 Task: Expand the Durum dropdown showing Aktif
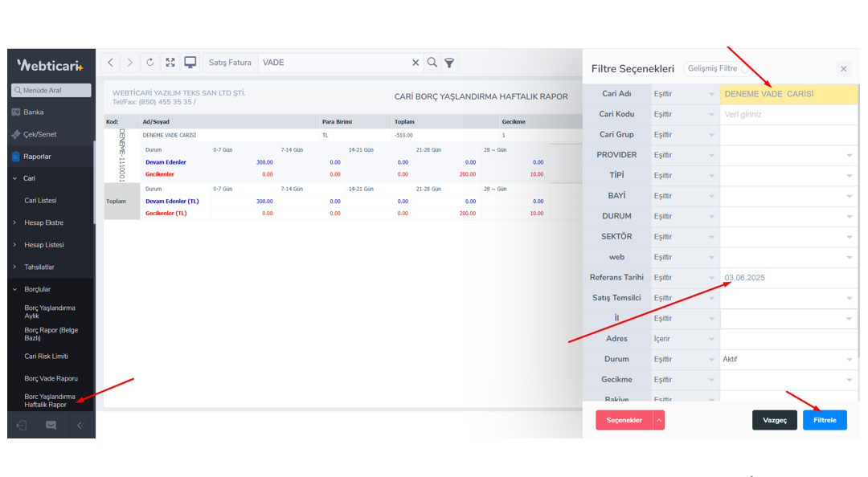(789, 359)
